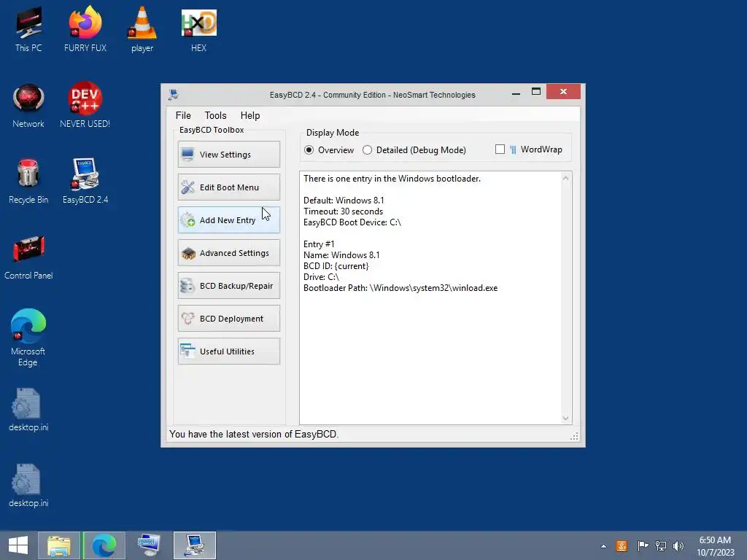
Task: Click 'BCD ID: {current}' text line
Action: tap(336, 266)
